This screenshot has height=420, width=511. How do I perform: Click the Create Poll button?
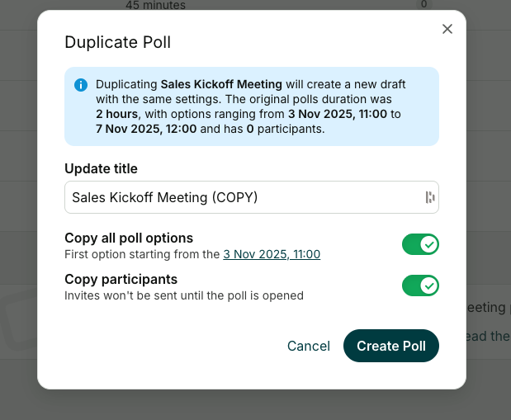390,346
